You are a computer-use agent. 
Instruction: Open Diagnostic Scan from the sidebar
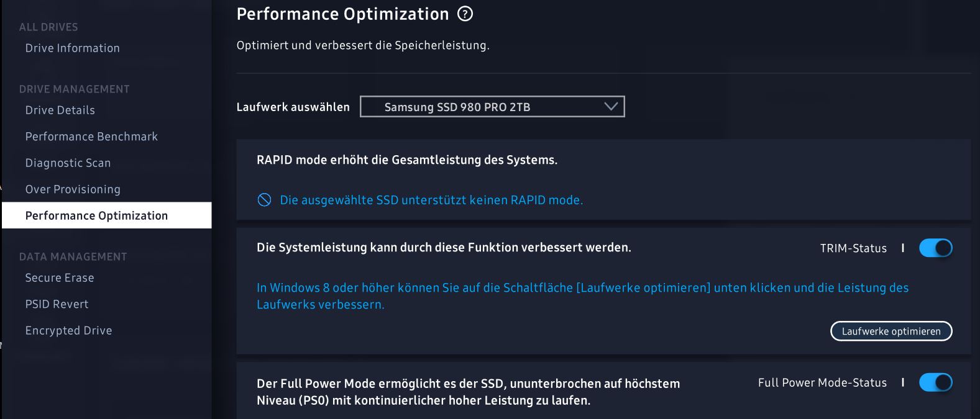point(68,163)
